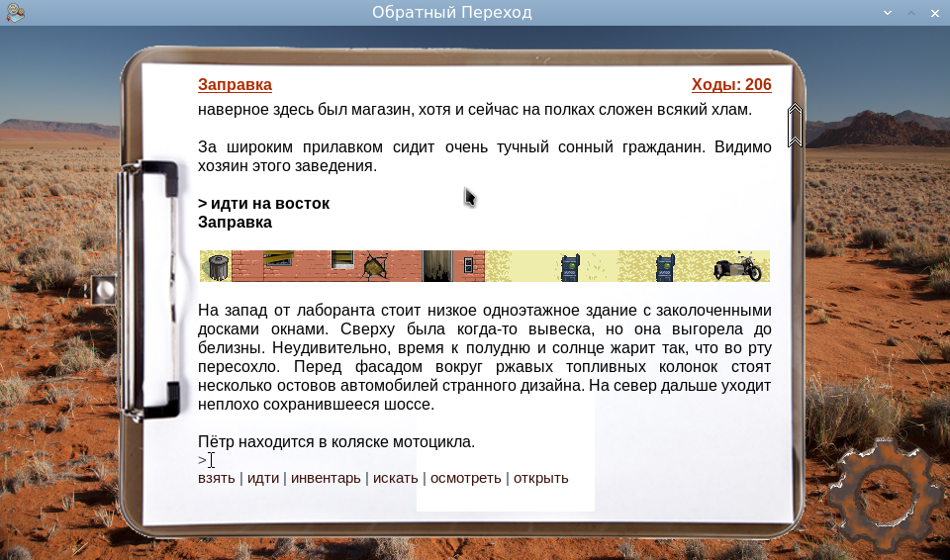Select the 'взять' verb
Image resolution: width=950 pixels, height=560 pixels.
[217, 479]
